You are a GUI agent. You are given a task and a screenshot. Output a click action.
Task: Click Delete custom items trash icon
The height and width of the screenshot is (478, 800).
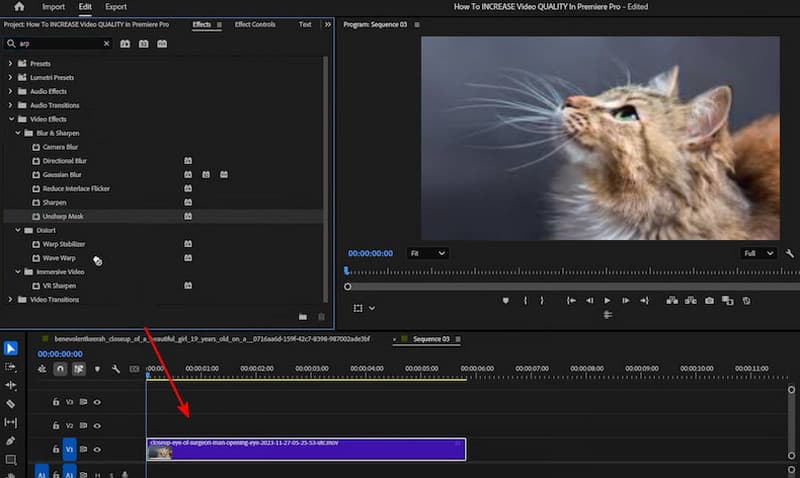pyautogui.click(x=321, y=317)
